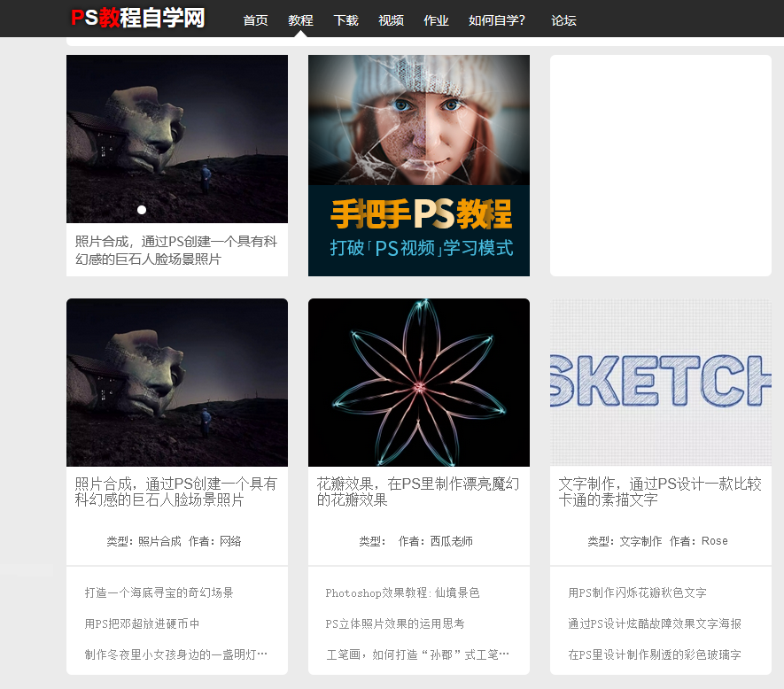
Task: Select the carousel indicator dot on the slideshow
Action: [142, 210]
